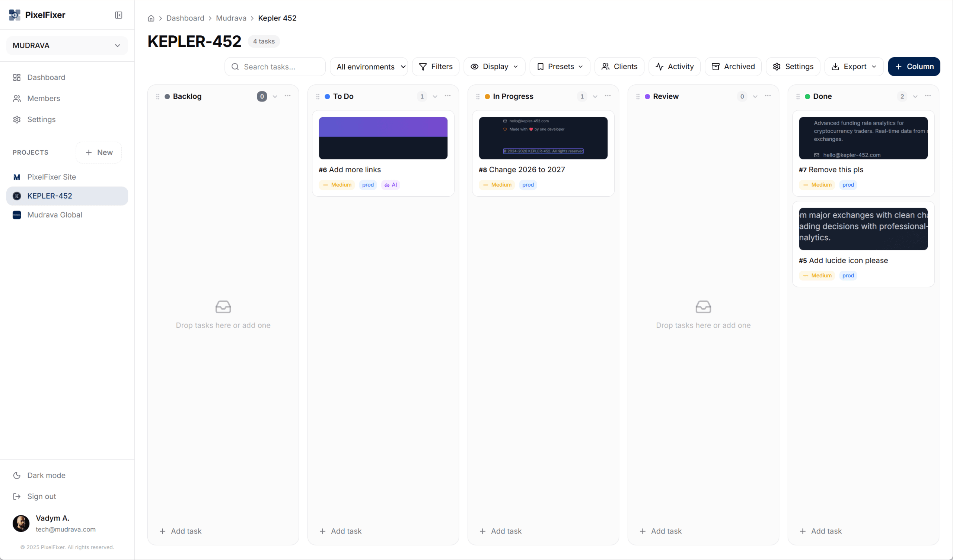
Task: Go to Dashboard via the breadcrumb
Action: point(185,18)
